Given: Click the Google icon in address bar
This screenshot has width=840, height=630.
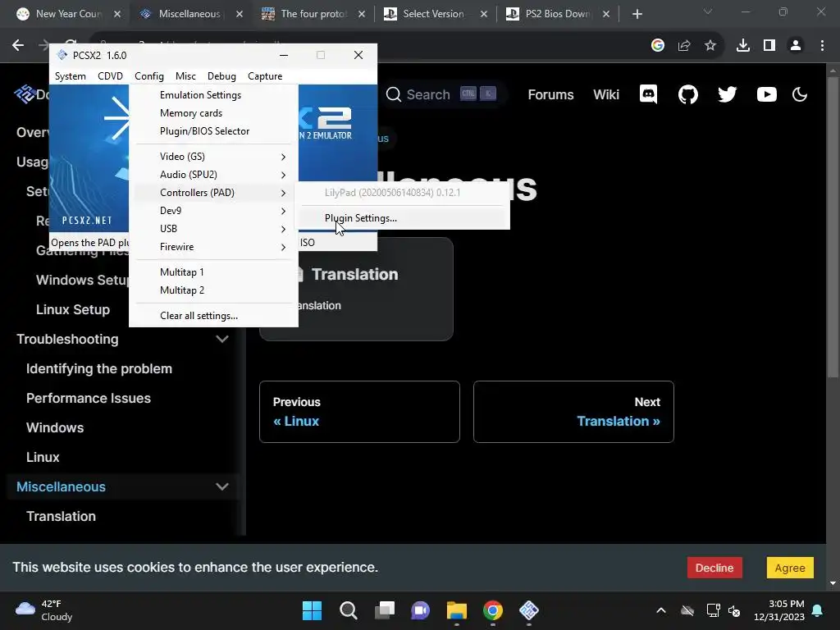Looking at the screenshot, I should (658, 46).
